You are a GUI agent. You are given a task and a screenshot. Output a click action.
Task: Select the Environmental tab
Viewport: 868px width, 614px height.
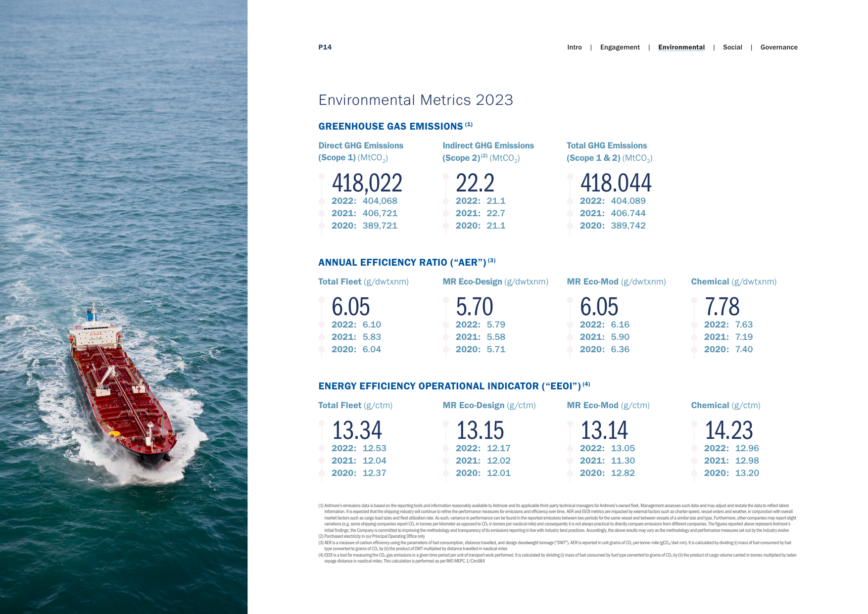[681, 47]
